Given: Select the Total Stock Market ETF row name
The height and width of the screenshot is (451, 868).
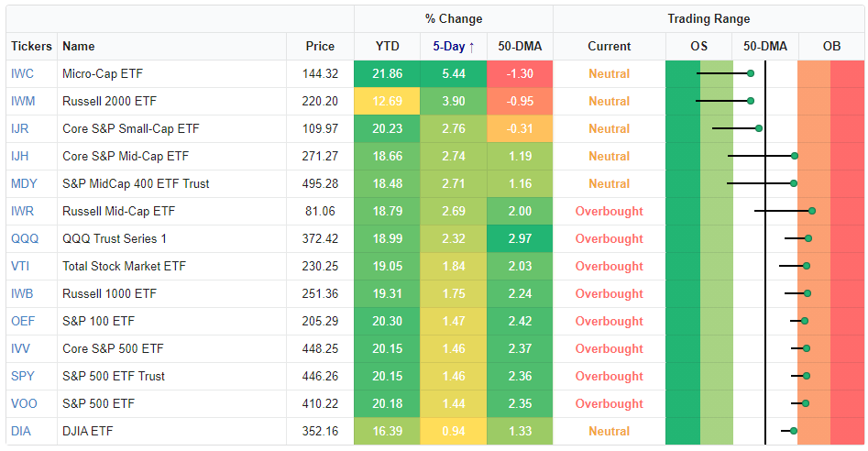Looking at the screenshot, I should [x=122, y=266].
